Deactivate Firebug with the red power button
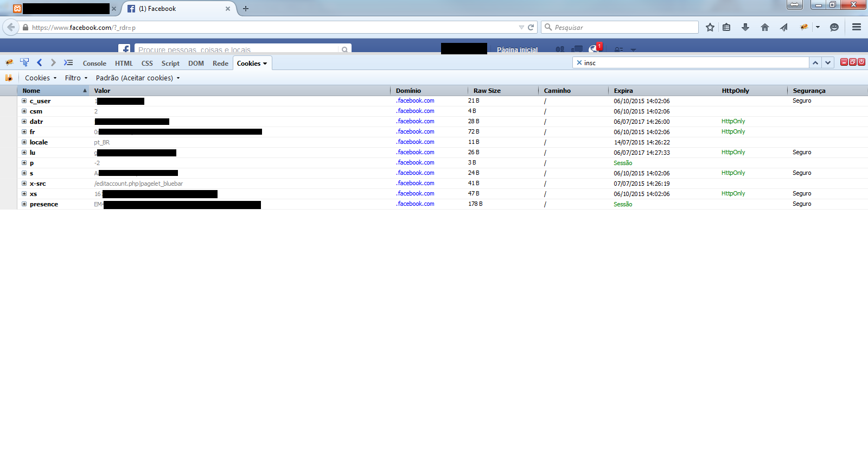 (x=861, y=62)
